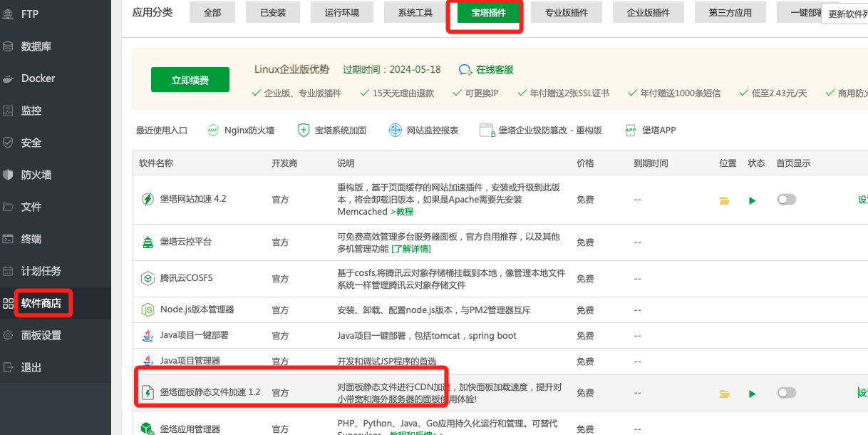Click the status play icon for 堡塔面板静态文件加速 1.2
The width and height of the screenshot is (868, 435).
pos(752,393)
